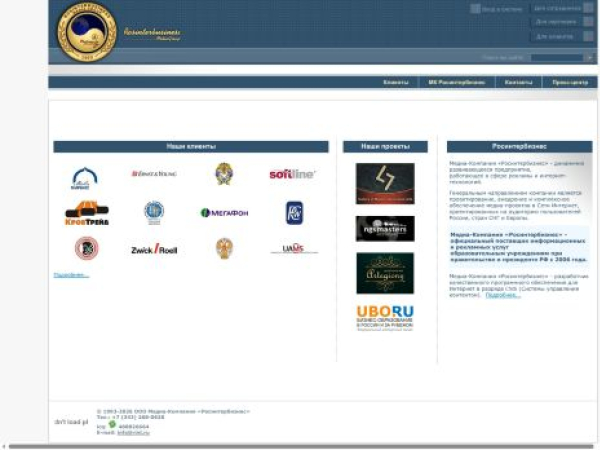Open the dark project thumbnail with gold symbol
The image size is (600, 450).
385,184
